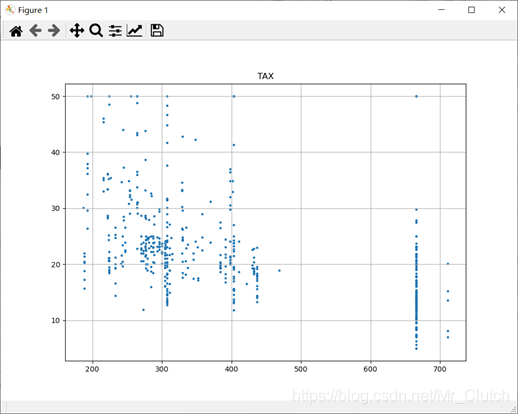
Task: Click the y-axis tick label 30
Action: click(x=55, y=209)
